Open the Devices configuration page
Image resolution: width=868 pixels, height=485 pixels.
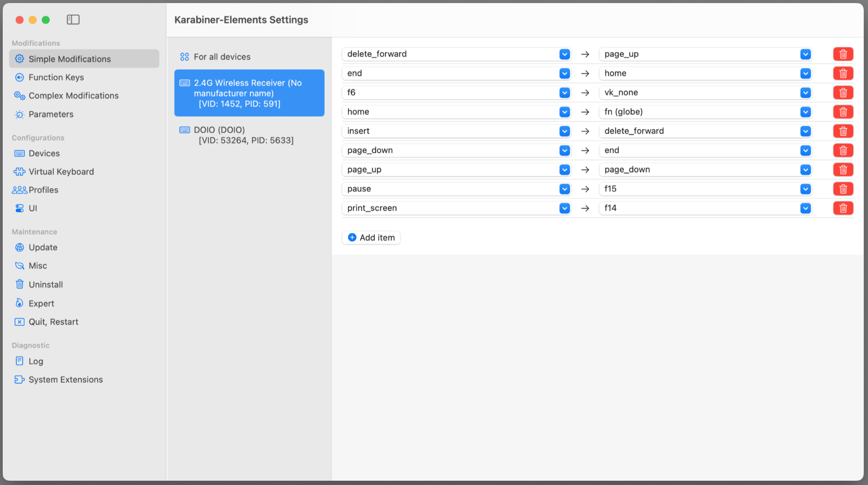click(x=44, y=153)
